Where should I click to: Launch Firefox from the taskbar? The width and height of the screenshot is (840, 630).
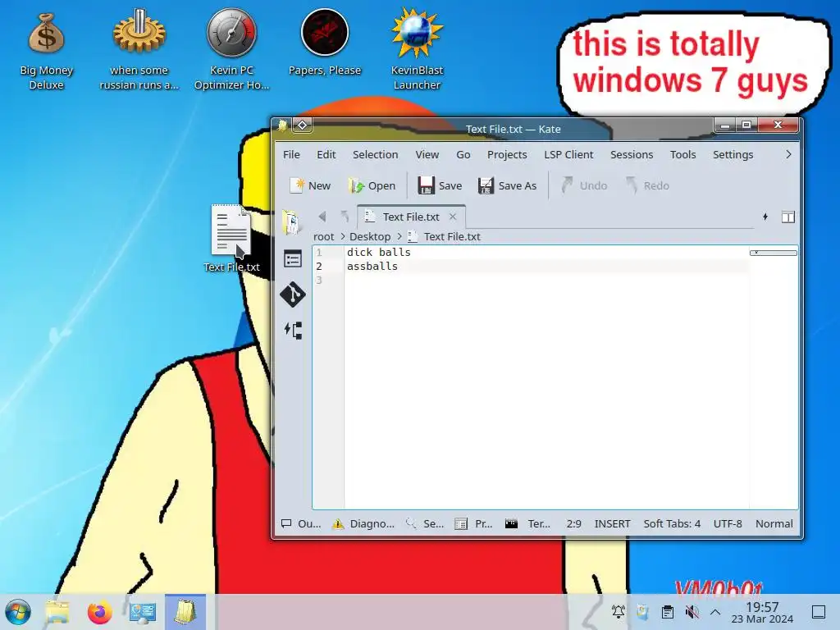pos(100,612)
